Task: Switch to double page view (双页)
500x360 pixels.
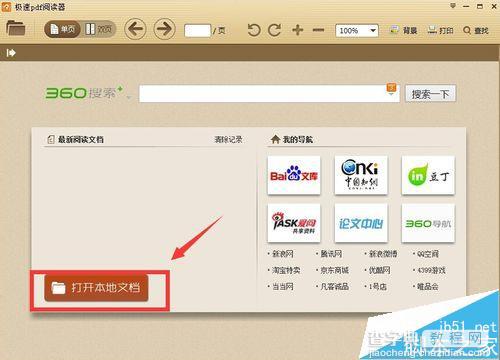Action: click(98, 29)
